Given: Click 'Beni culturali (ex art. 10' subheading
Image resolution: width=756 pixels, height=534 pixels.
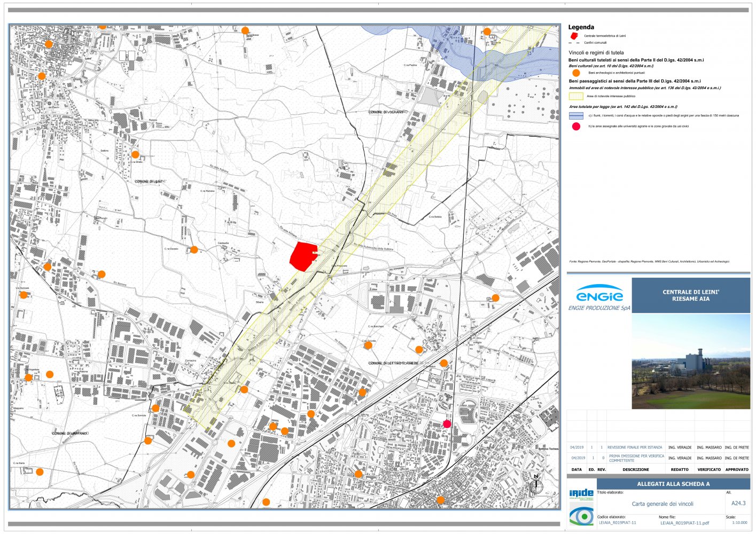Looking at the screenshot, I should click(x=611, y=66).
